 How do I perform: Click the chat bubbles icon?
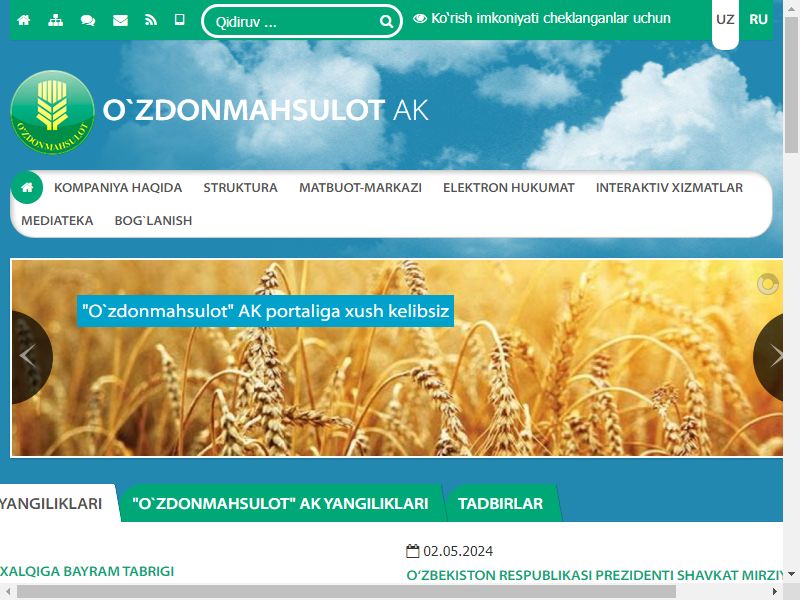pos(88,20)
